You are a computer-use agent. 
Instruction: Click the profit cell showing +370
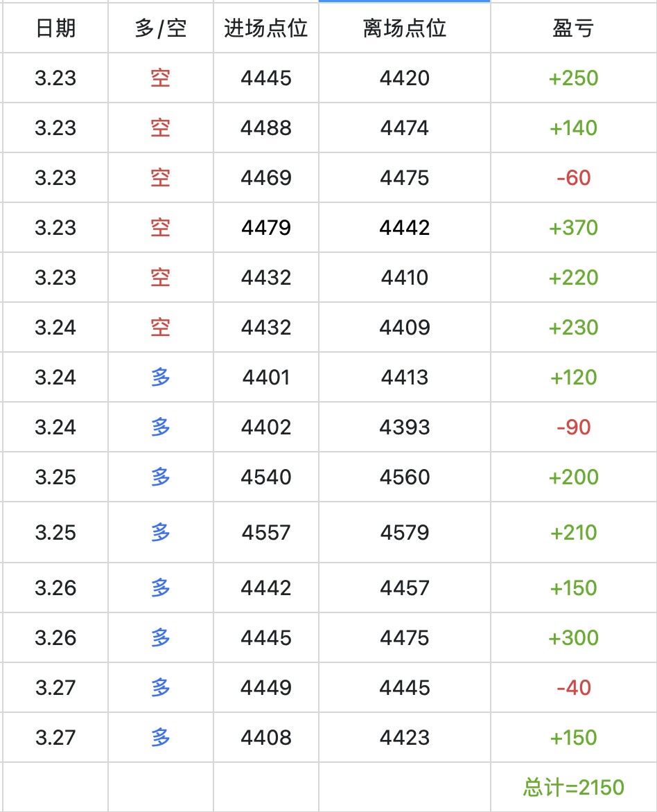(x=573, y=228)
